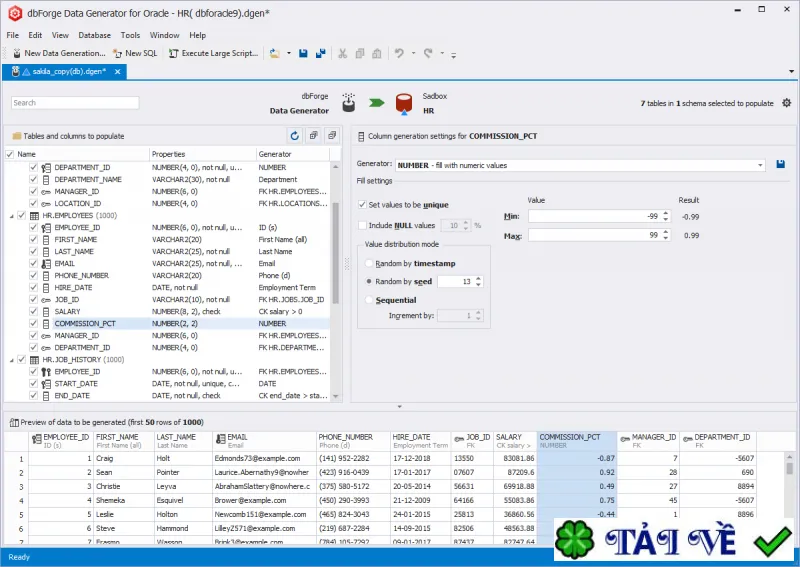This screenshot has width=800, height=567.
Task: Click the dbForge Data Generator source icon
Action: 348,103
